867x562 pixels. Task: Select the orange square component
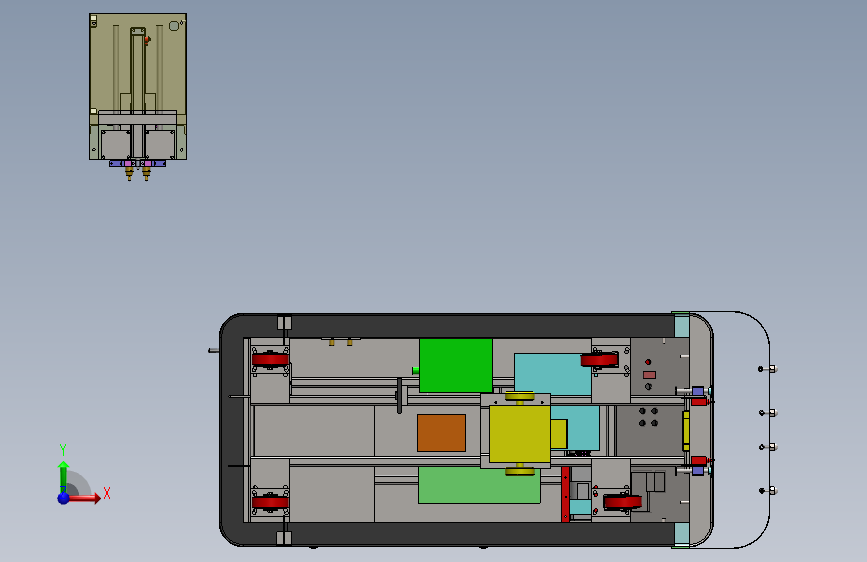441,433
